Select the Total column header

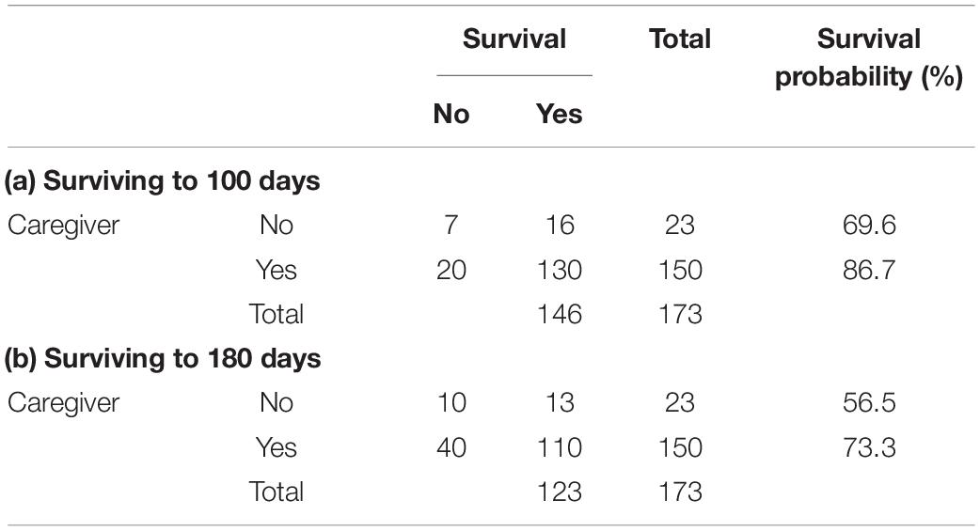[680, 39]
